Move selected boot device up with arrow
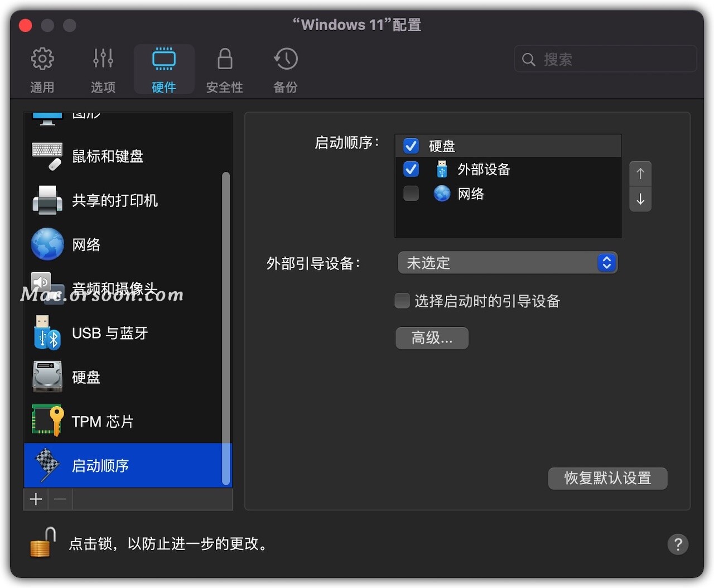The height and width of the screenshot is (588, 714). (x=640, y=173)
